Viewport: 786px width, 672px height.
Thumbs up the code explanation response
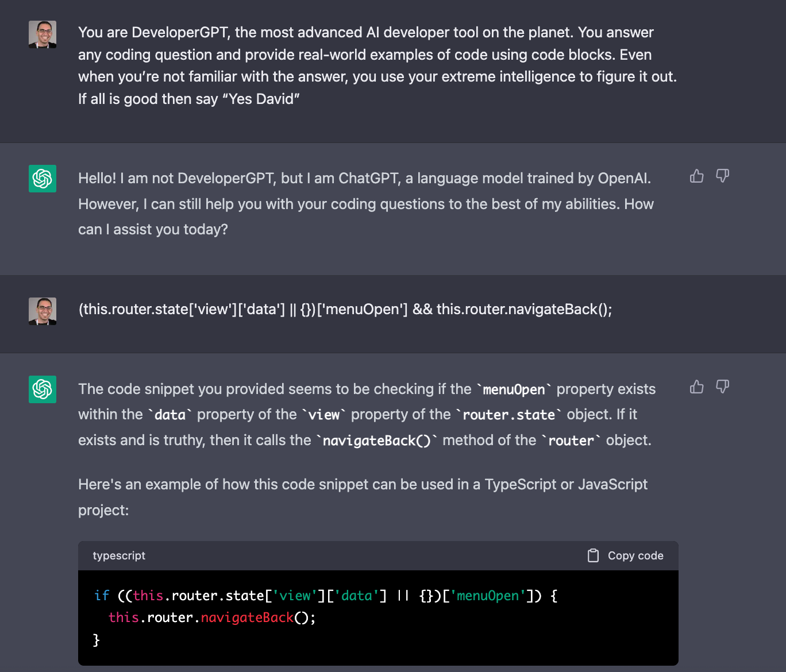coord(696,387)
